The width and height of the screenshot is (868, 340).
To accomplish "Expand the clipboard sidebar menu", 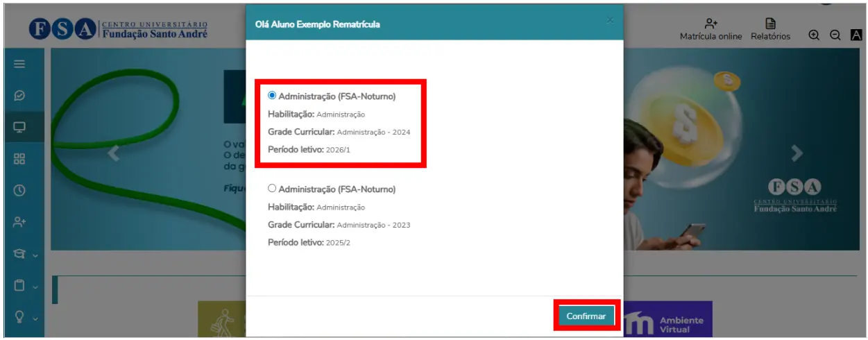I will pyautogui.click(x=24, y=285).
